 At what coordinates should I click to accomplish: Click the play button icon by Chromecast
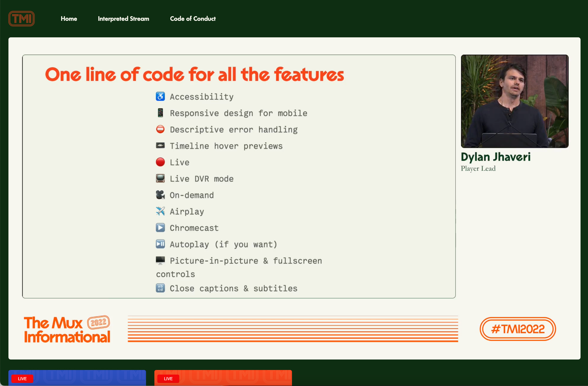[160, 227]
